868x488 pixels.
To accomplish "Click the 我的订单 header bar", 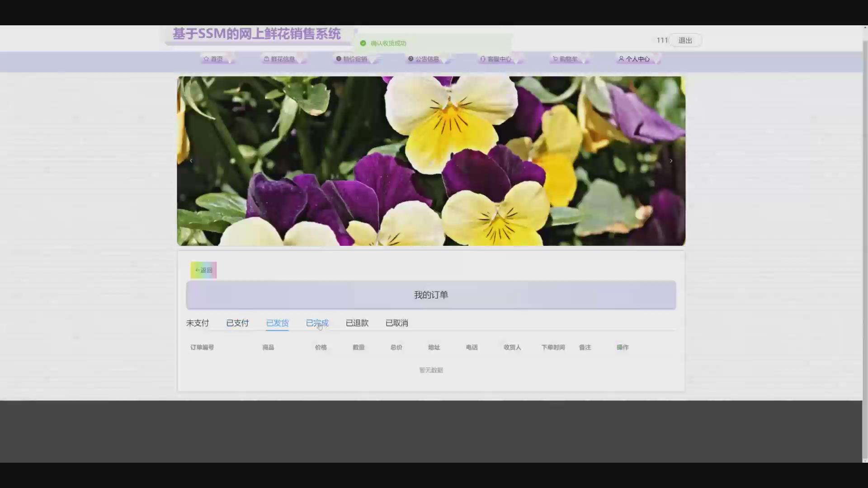I will coord(431,295).
